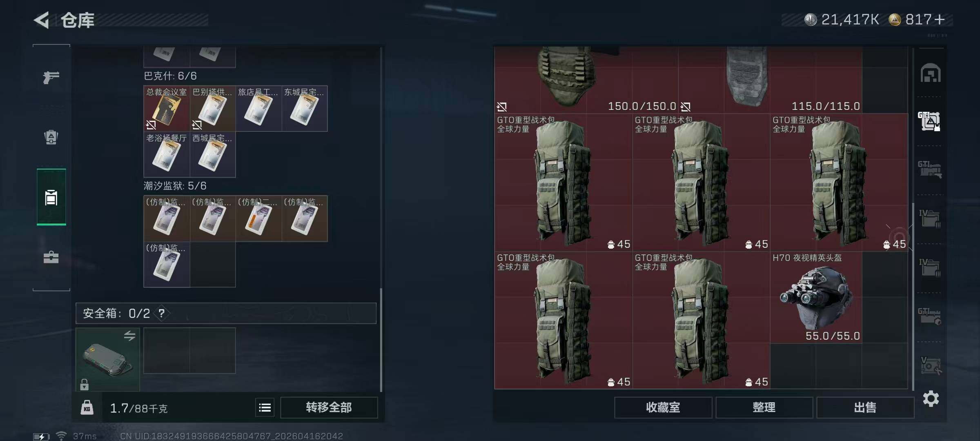The image size is (980, 441).
Task: Click the 整理 organize button
Action: pos(764,408)
